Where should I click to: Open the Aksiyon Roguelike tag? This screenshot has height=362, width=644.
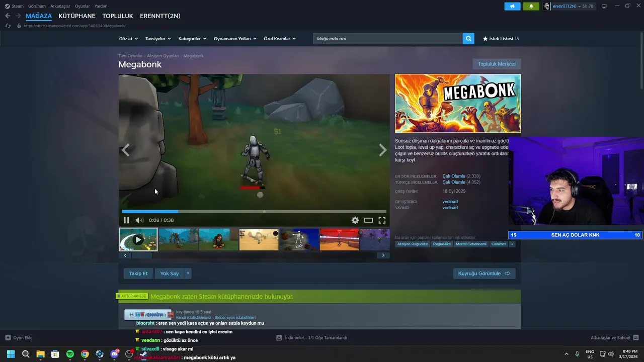point(413,244)
